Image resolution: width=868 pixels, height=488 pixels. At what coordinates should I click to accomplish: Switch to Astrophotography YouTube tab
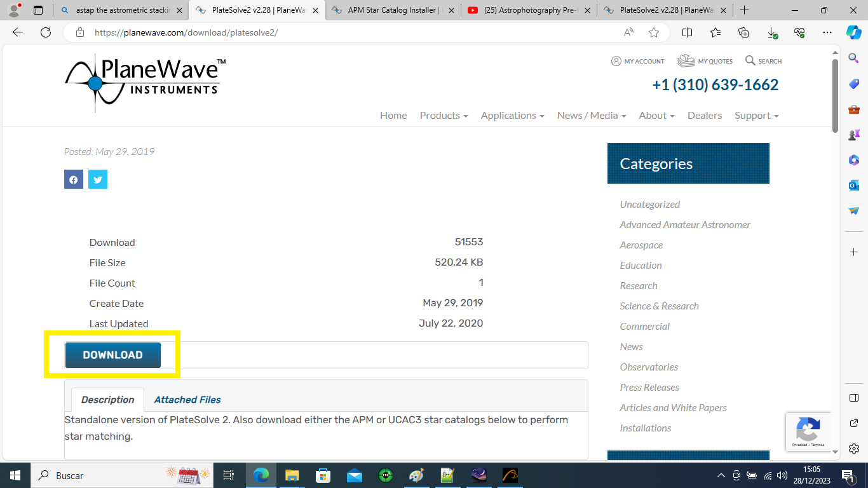coord(529,10)
